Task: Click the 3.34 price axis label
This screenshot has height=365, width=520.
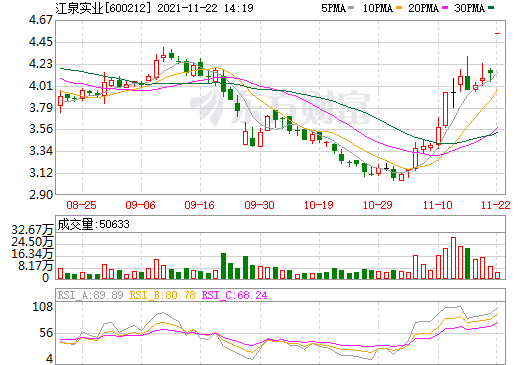Action: coord(41,151)
